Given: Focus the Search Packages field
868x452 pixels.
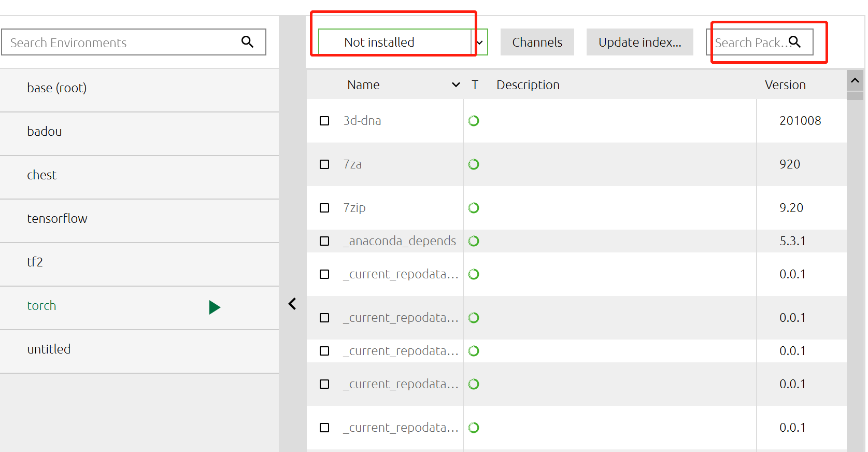Looking at the screenshot, I should (x=760, y=42).
